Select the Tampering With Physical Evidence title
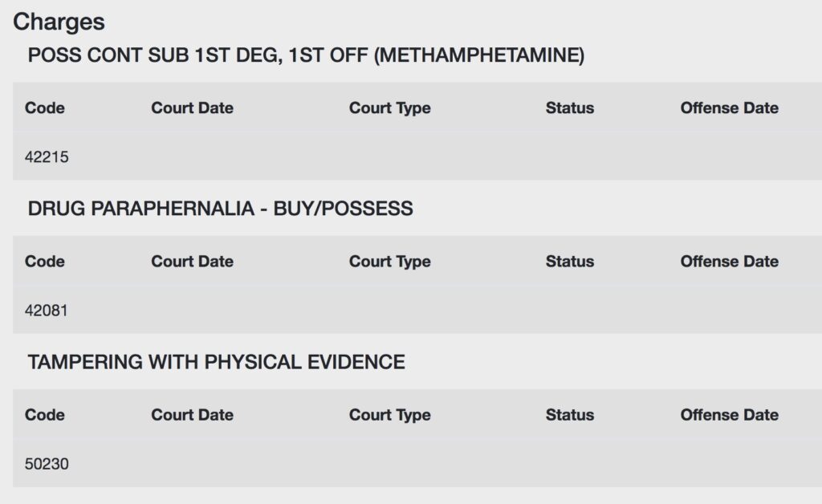 217,362
